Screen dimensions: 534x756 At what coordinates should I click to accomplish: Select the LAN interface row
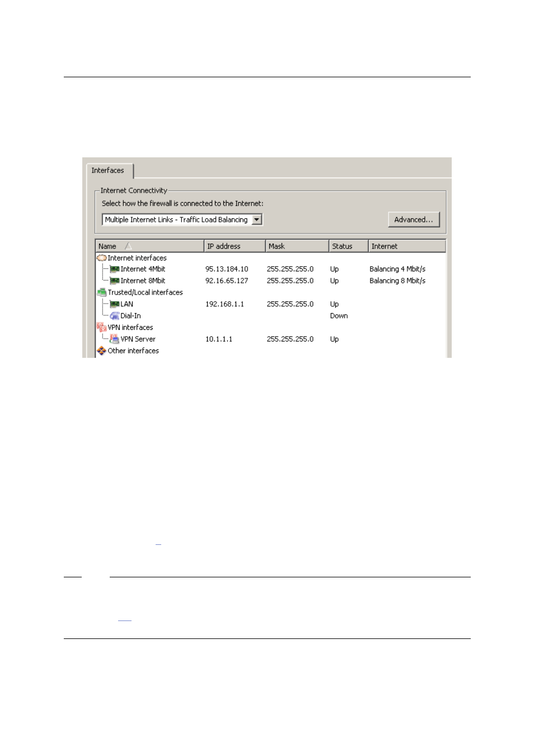click(x=271, y=304)
